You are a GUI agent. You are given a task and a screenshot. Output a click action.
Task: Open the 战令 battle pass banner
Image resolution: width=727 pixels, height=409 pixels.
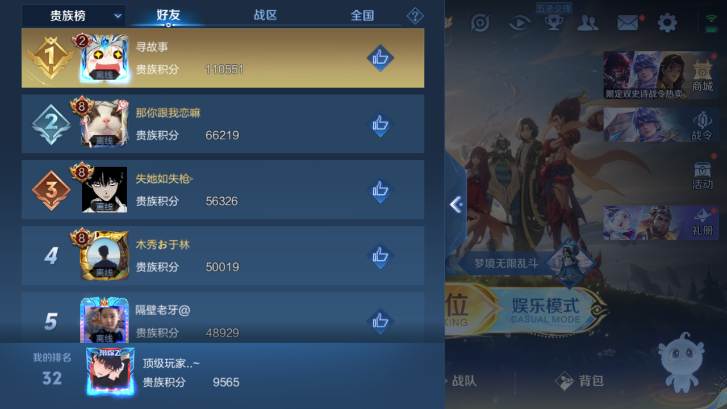click(x=661, y=125)
